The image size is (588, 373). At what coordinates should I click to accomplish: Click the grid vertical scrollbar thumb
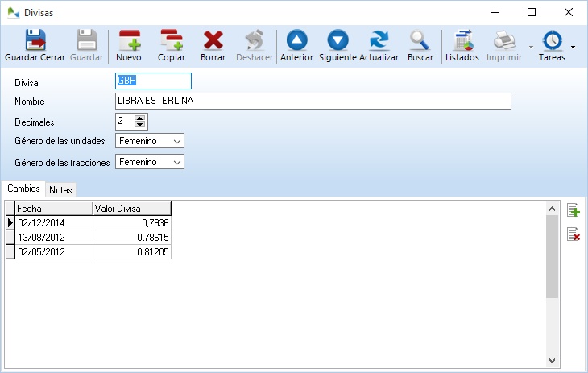tap(552, 257)
